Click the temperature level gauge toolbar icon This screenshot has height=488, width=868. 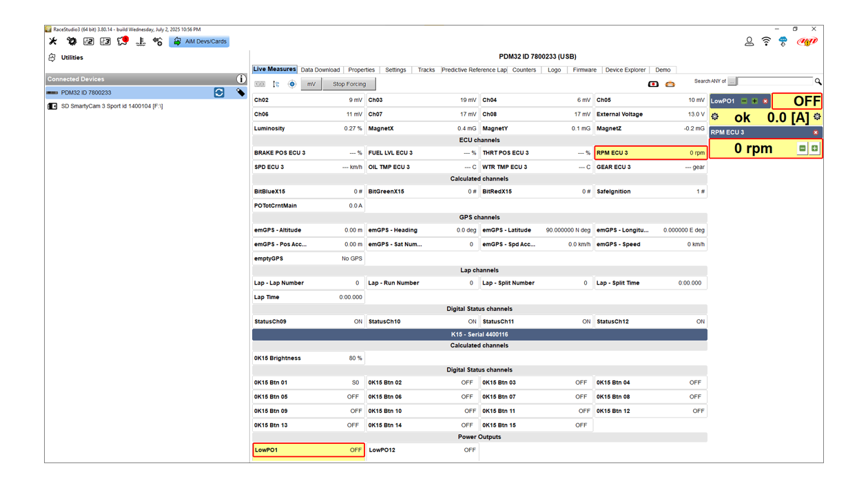[x=141, y=41]
